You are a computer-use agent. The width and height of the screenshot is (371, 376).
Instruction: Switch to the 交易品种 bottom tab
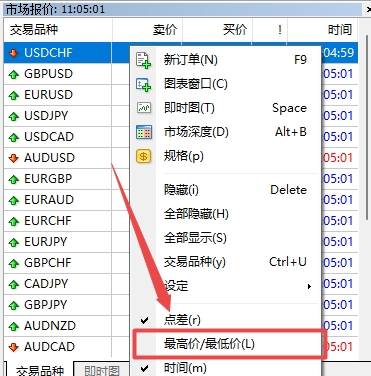point(40,369)
